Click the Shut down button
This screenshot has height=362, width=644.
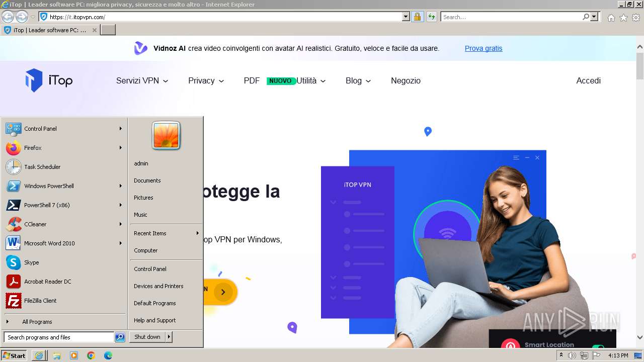[x=147, y=337]
